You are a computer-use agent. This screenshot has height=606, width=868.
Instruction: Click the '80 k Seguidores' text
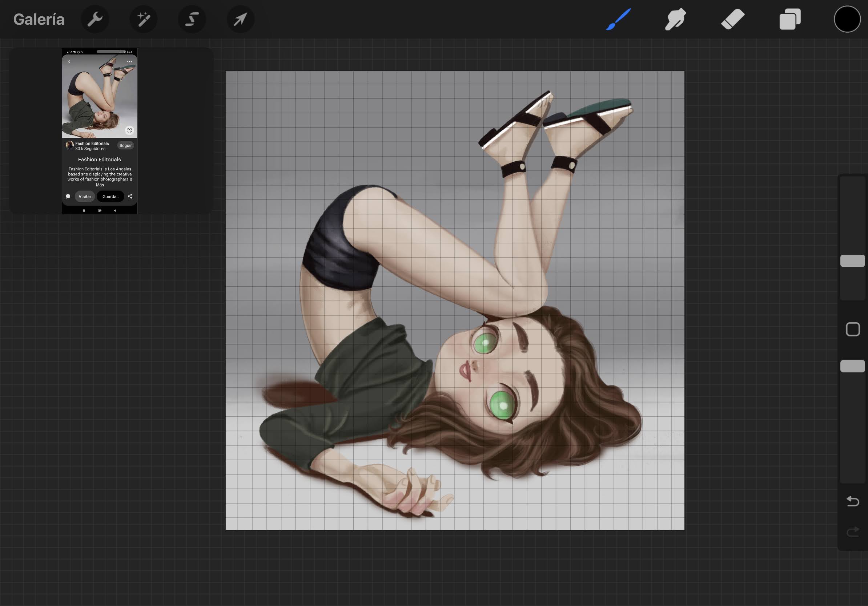(x=91, y=149)
